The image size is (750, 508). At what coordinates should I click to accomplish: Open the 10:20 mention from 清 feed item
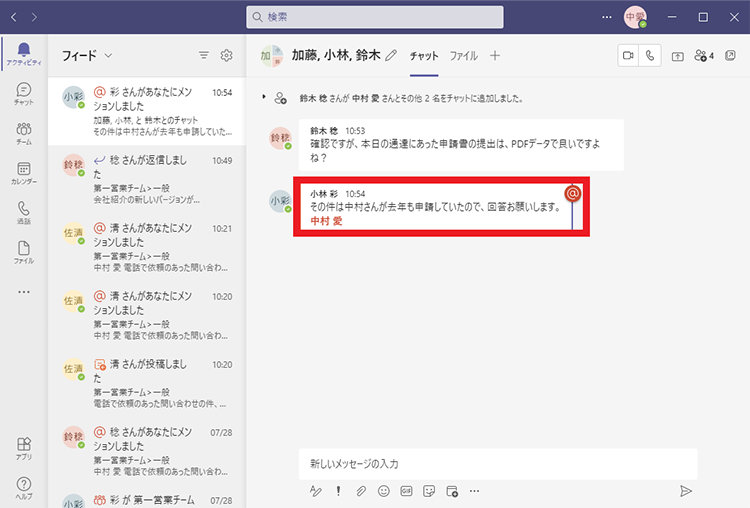(147, 315)
